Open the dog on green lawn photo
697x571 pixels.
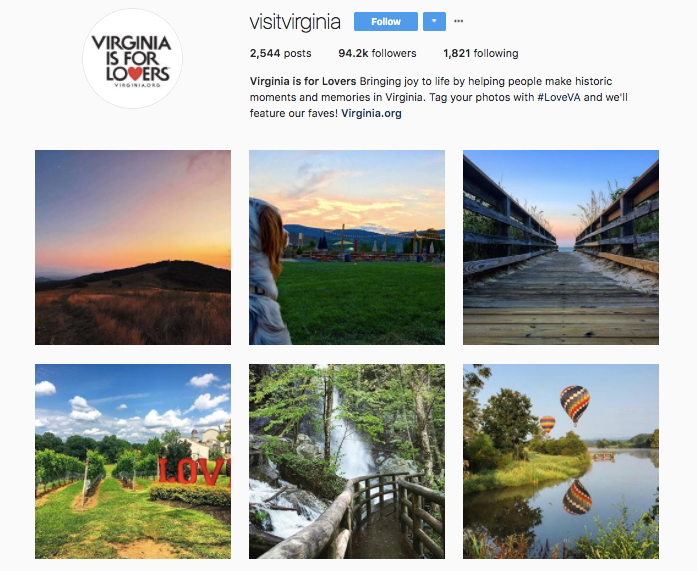coord(347,248)
